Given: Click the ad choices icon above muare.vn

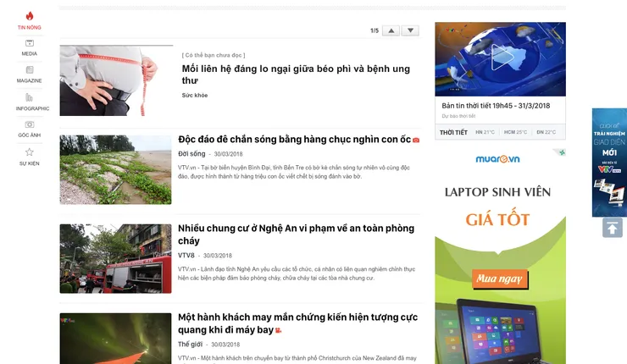Looking at the screenshot, I should point(562,152).
